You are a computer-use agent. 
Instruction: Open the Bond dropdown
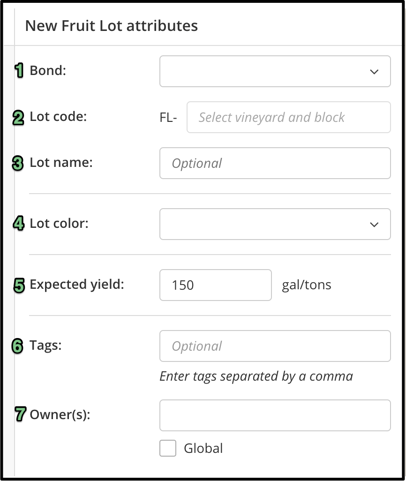pyautogui.click(x=275, y=71)
